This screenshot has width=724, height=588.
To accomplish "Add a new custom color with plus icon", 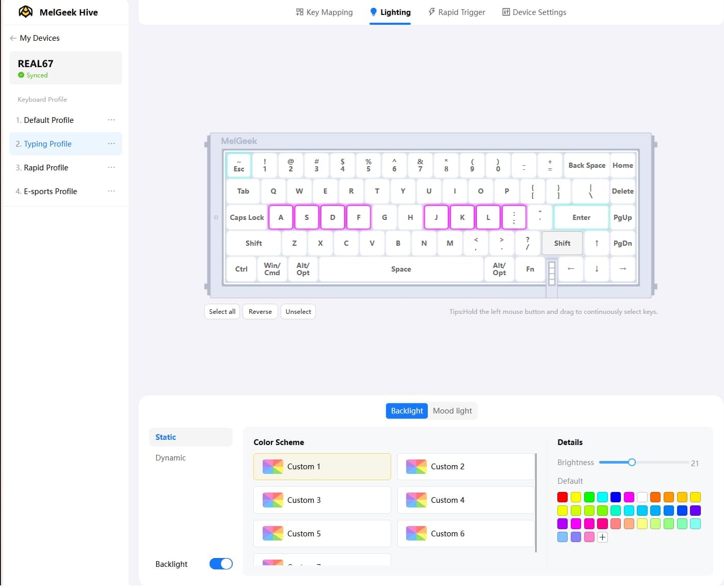I will point(602,537).
